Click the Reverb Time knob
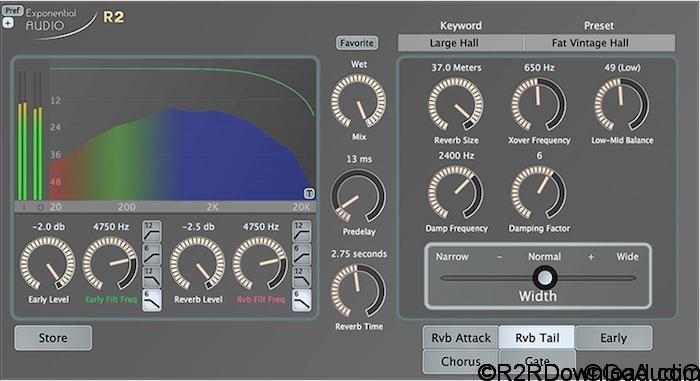 (x=358, y=291)
